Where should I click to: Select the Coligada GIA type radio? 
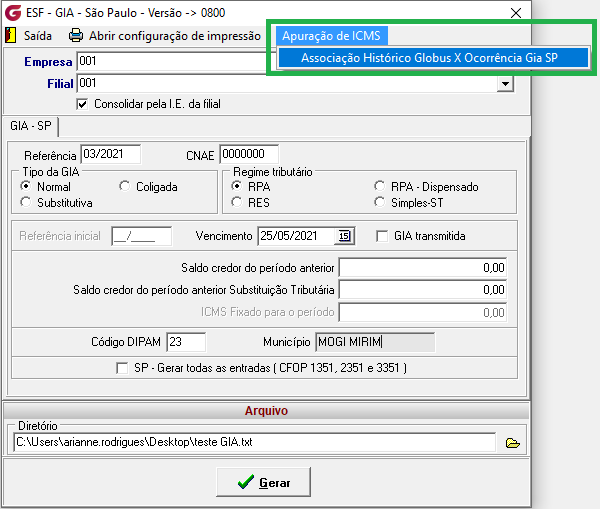pos(124,186)
